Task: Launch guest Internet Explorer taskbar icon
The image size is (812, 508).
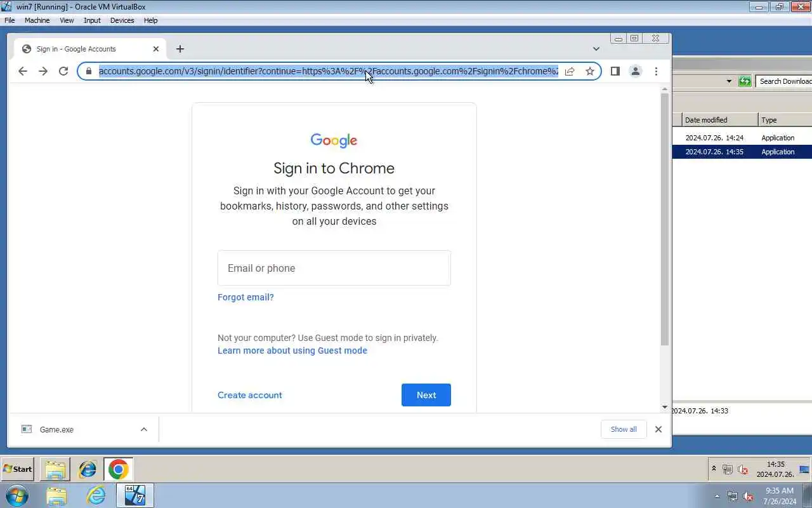Action: pos(87,469)
